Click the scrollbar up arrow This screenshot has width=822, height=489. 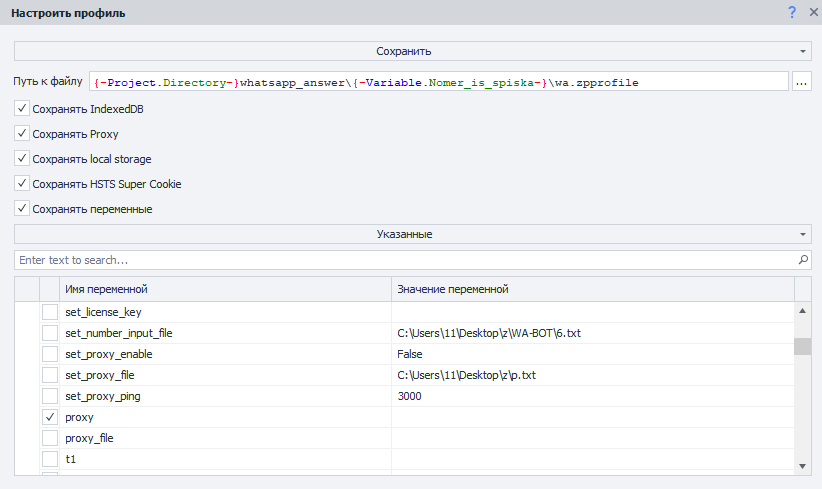pyautogui.click(x=802, y=310)
